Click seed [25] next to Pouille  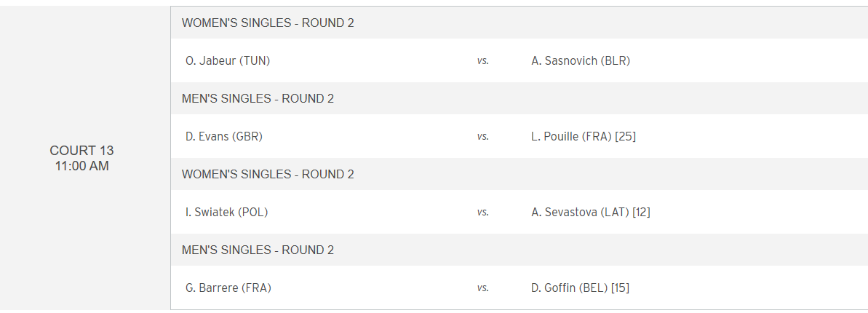[626, 137]
